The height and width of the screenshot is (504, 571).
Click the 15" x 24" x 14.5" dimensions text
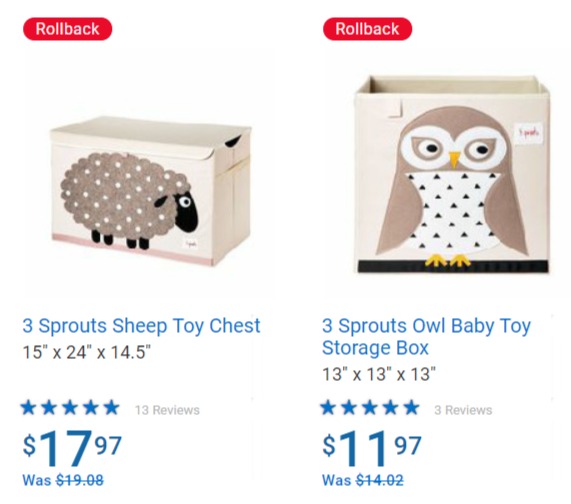[86, 352]
